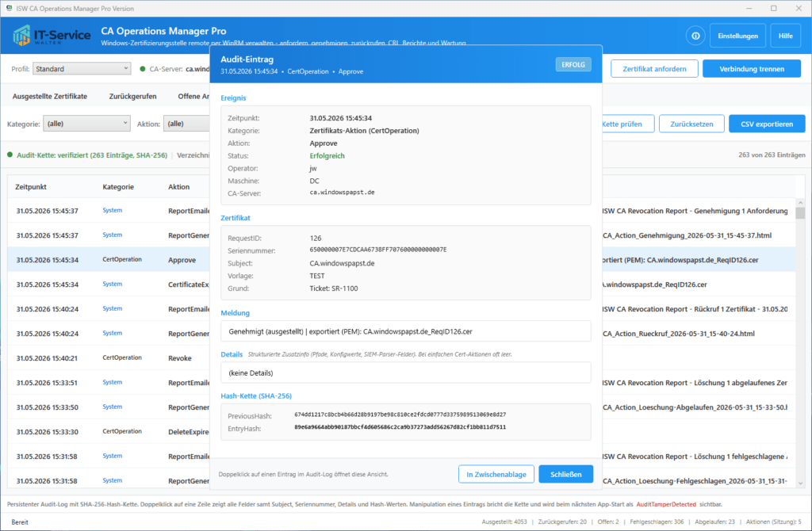The height and width of the screenshot is (531, 812).
Task: Click RequestID value 126
Action: point(316,238)
